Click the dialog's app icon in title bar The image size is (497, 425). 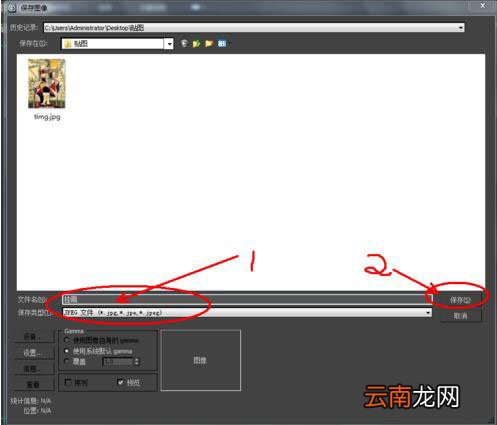pyautogui.click(x=12, y=8)
